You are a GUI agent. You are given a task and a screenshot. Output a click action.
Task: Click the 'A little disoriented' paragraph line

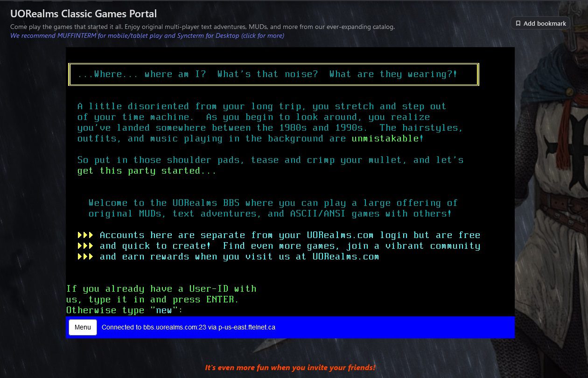pos(262,106)
